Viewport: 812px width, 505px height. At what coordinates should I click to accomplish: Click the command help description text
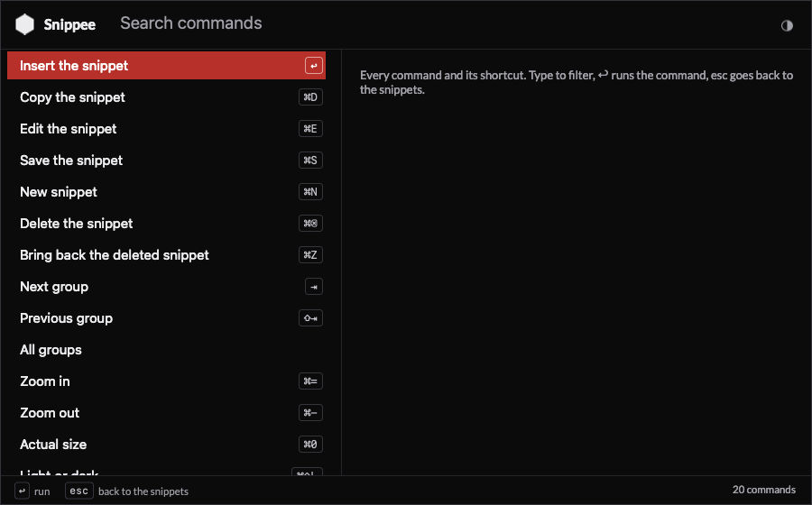(x=577, y=82)
